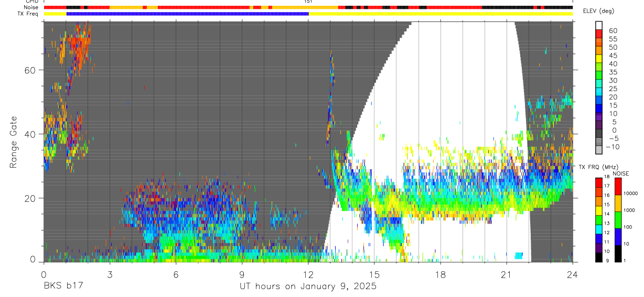This screenshot has width=644, height=297.
Task: Click the '45' label on the ELEV colorbar
Action: pos(613,56)
